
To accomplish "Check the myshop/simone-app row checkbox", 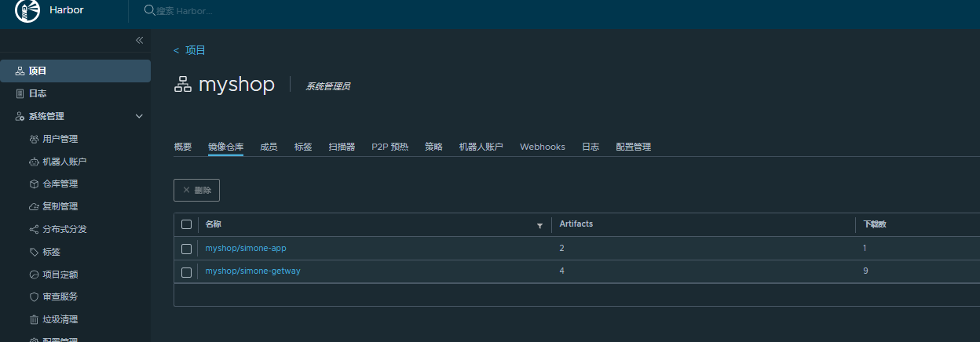I will tap(186, 249).
